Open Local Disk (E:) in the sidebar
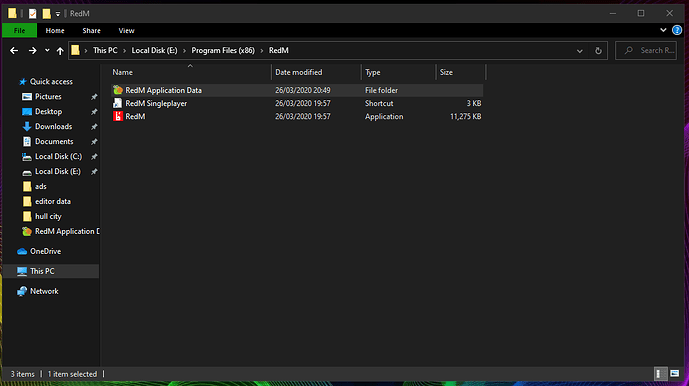 click(x=58, y=171)
